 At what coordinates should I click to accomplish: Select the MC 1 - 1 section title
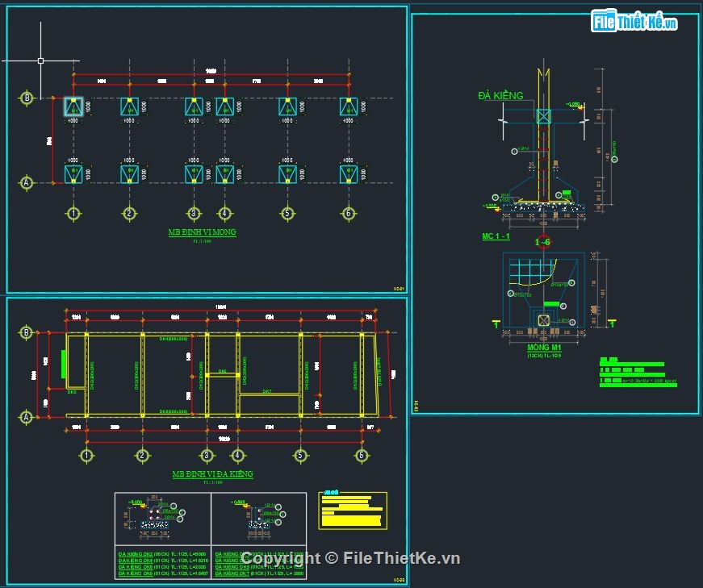tap(496, 236)
